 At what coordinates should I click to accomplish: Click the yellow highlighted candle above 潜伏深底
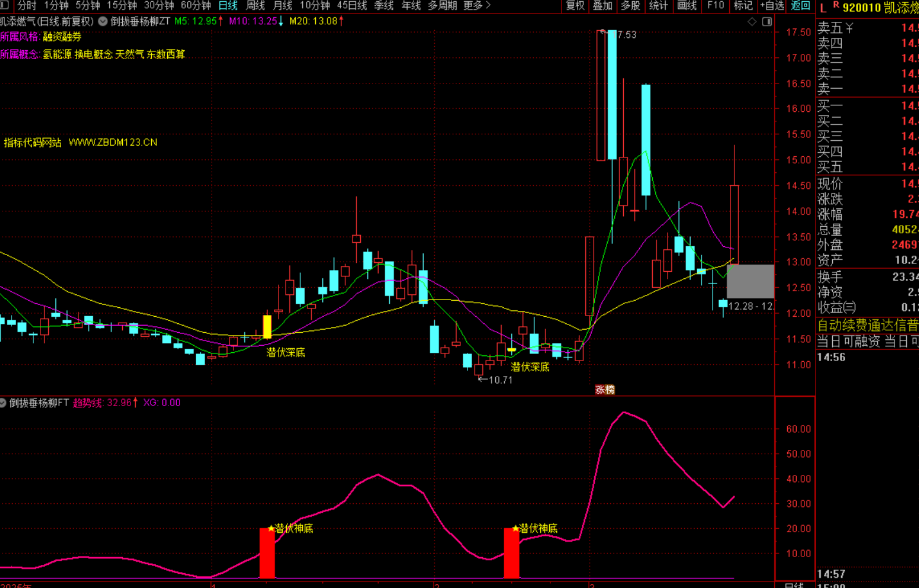(267, 326)
